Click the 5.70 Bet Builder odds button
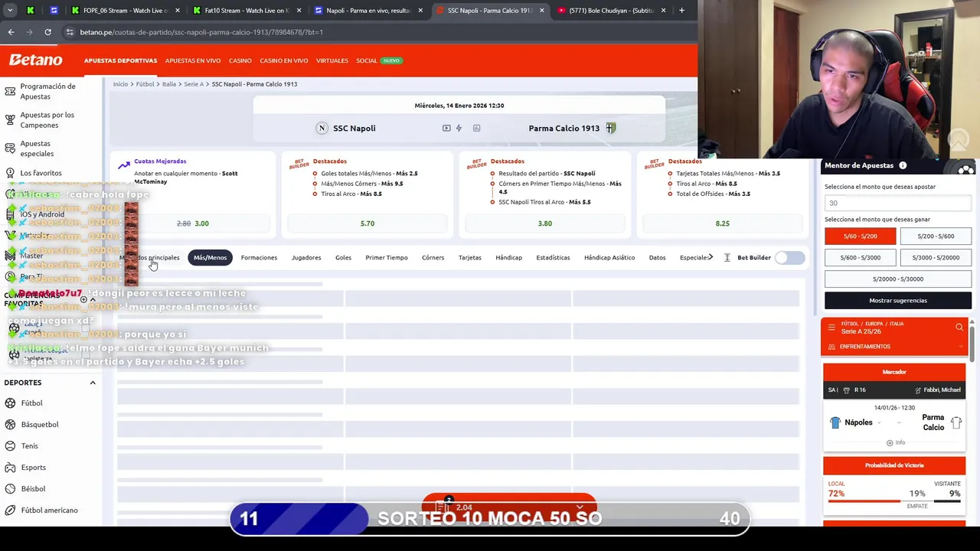 tap(367, 223)
